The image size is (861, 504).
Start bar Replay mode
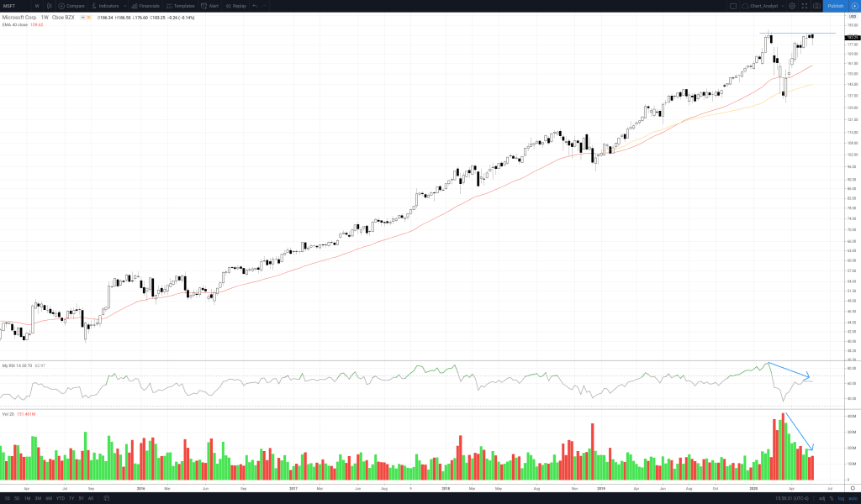click(x=236, y=6)
